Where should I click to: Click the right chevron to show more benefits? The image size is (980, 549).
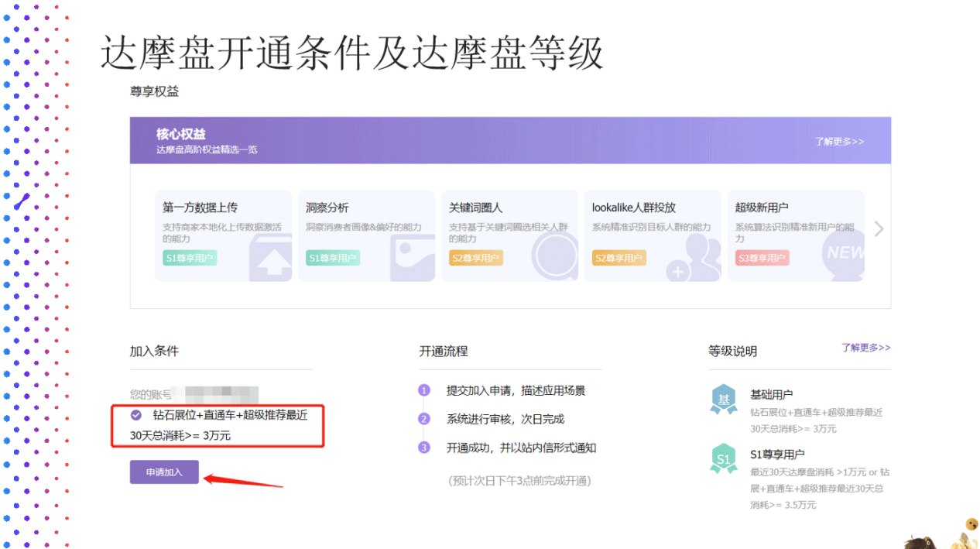879,229
